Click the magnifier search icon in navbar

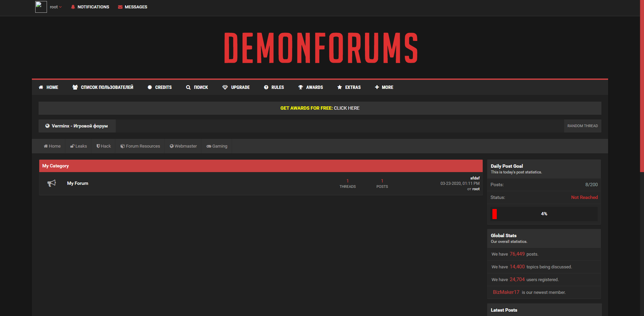(188, 87)
